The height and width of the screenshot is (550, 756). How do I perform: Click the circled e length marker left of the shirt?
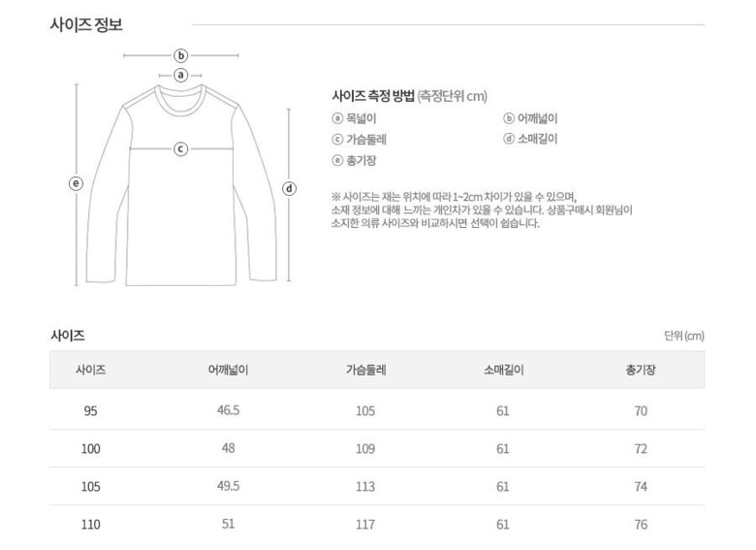pyautogui.click(x=77, y=182)
